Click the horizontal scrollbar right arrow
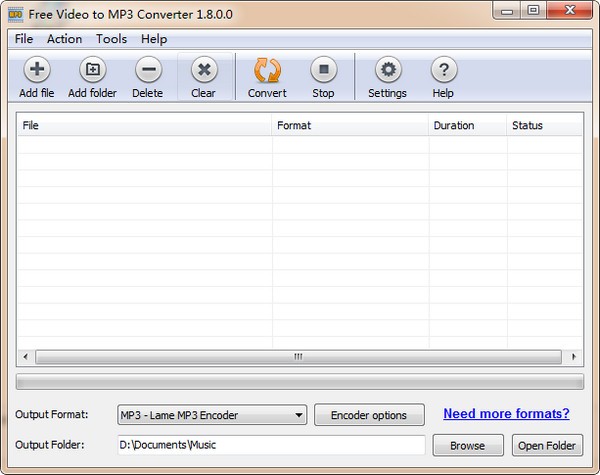This screenshot has width=600, height=475. coord(573,357)
